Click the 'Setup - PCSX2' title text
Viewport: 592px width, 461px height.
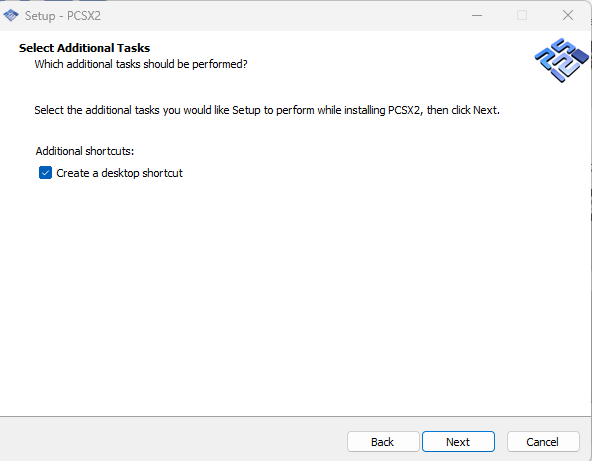point(63,16)
